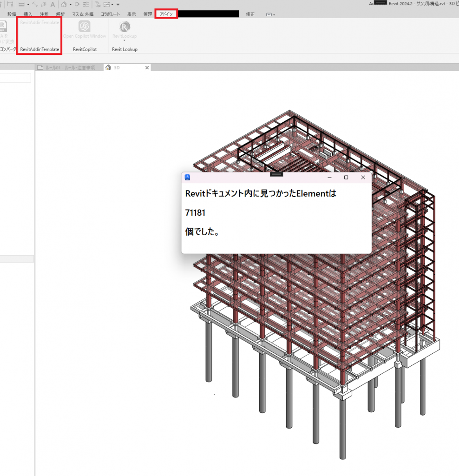Screen dimensions: 459x476
Task: Switch to the ルール01 view tab
Action: click(x=69, y=67)
